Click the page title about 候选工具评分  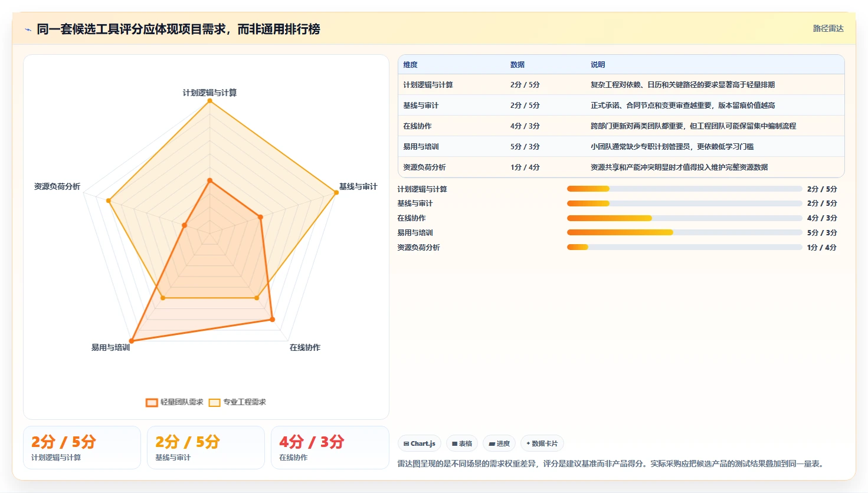pos(178,29)
